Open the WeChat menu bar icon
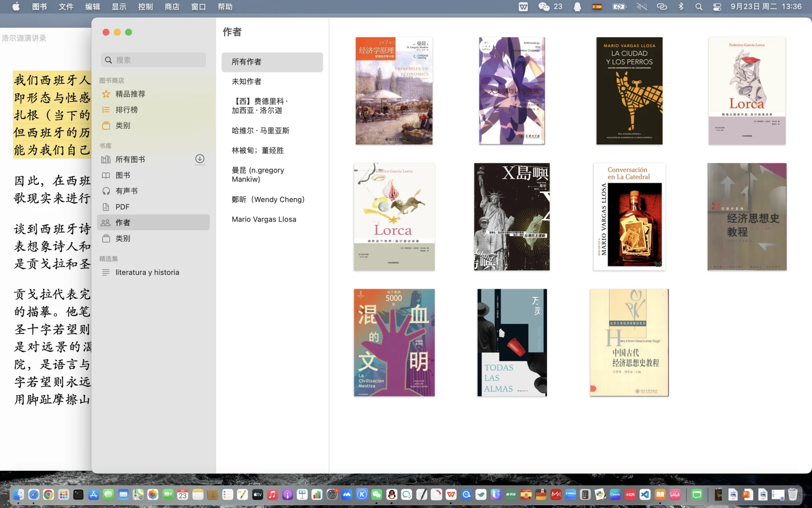The width and height of the screenshot is (812, 508). tap(544, 7)
